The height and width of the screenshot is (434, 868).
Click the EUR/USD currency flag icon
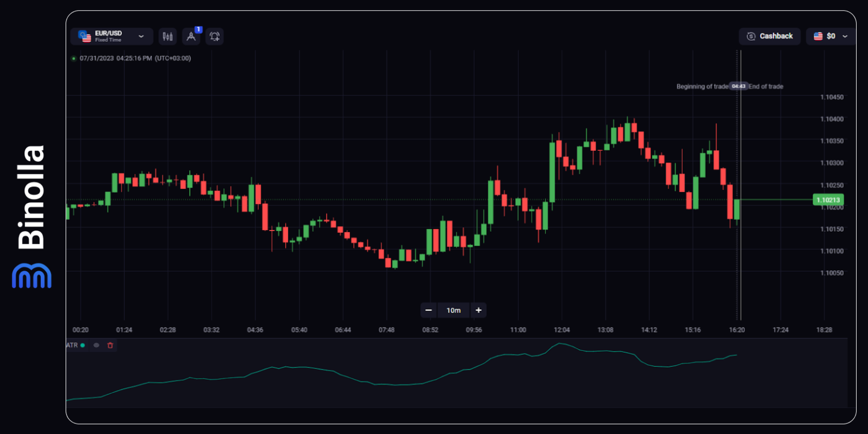pos(85,37)
